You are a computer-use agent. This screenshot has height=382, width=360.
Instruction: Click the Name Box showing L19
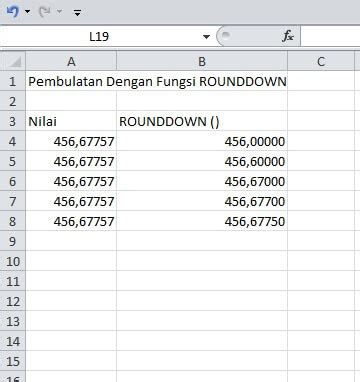pos(99,36)
